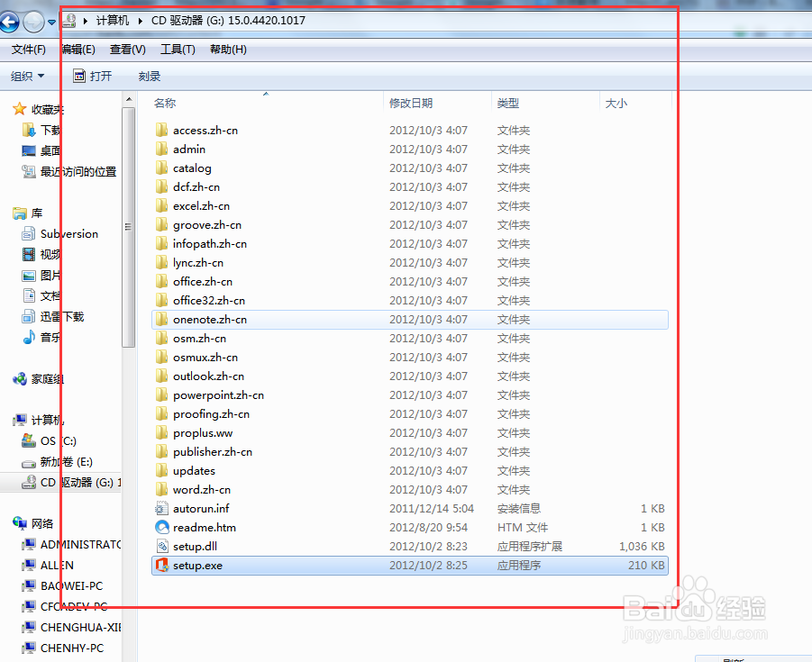This screenshot has height=662, width=812.
Task: Click the readme.htm file icon
Action: coord(162,528)
